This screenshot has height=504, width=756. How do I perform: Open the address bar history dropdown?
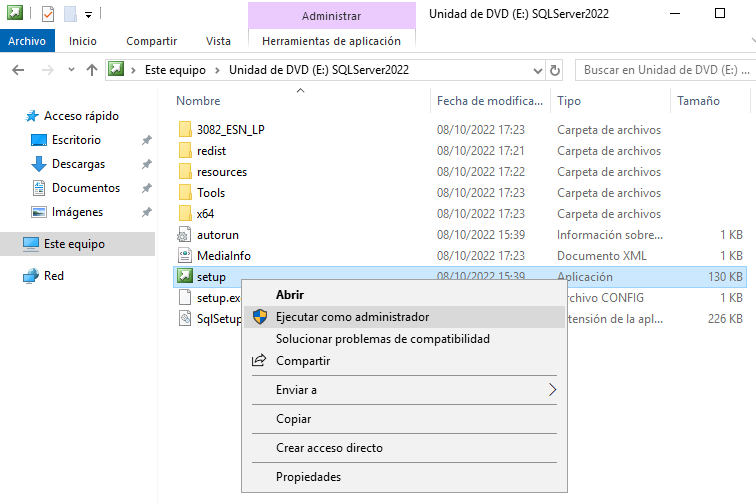pyautogui.click(x=538, y=71)
